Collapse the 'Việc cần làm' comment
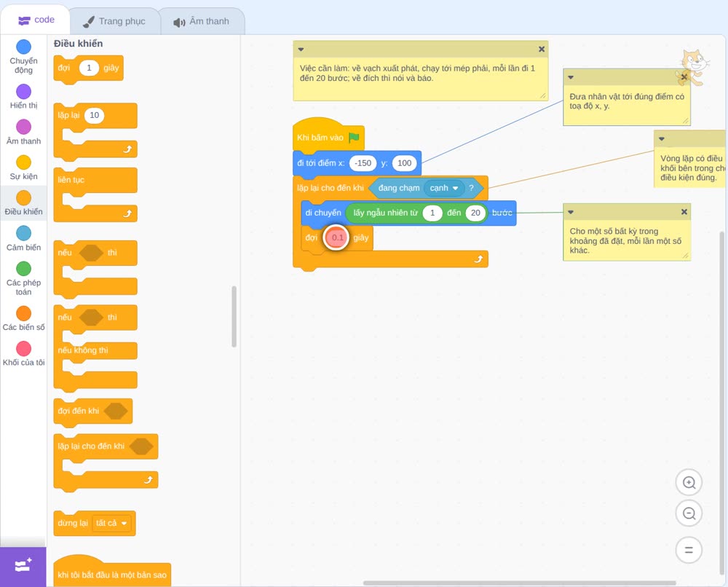Screen dimensions: 728x587 301,50
